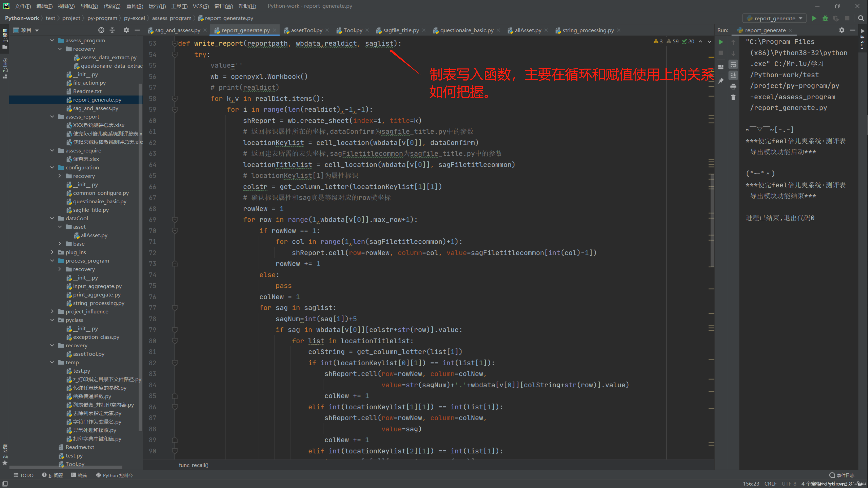Viewport: 868px width, 488px height.
Task: Jump to next highlighted error arrow
Action: (709, 42)
